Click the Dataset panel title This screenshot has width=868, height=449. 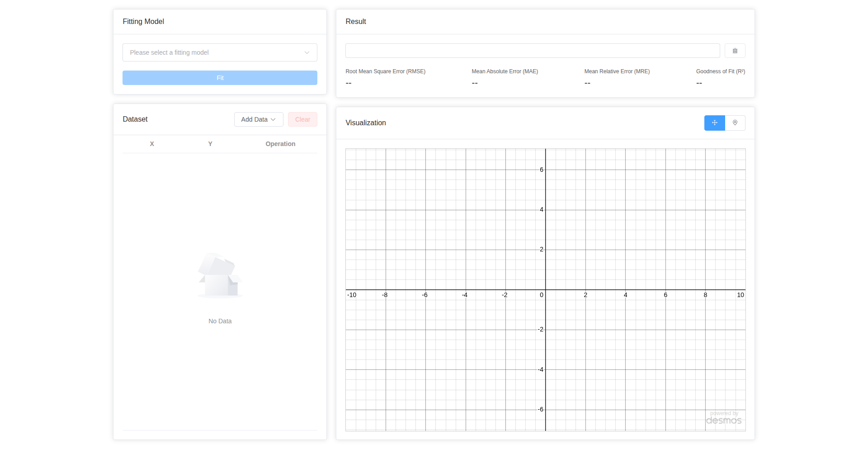tap(135, 119)
